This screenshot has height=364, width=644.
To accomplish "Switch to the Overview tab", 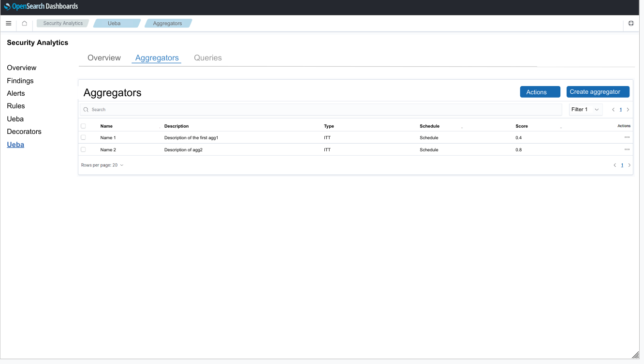I will pyautogui.click(x=104, y=58).
